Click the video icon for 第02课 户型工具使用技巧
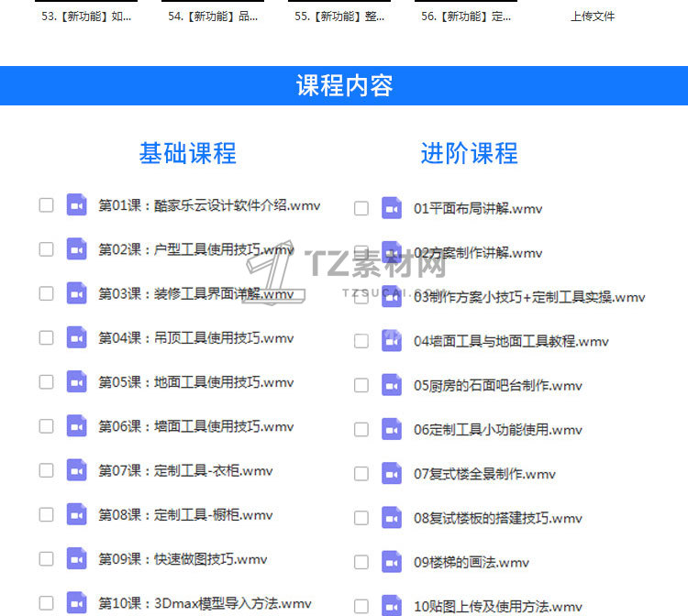Viewport: 688px width, 616px height. tap(77, 249)
